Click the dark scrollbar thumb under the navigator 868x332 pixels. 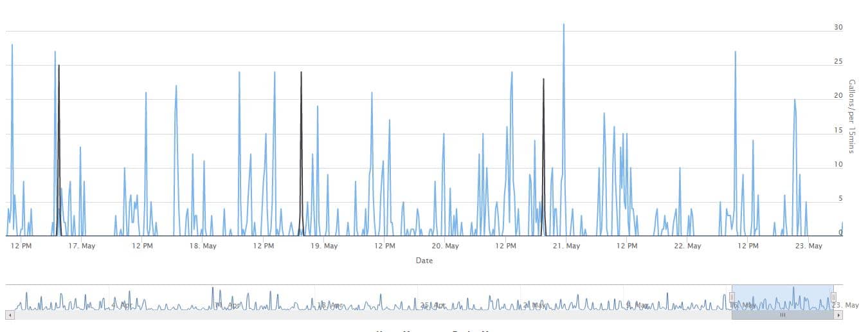(782, 315)
